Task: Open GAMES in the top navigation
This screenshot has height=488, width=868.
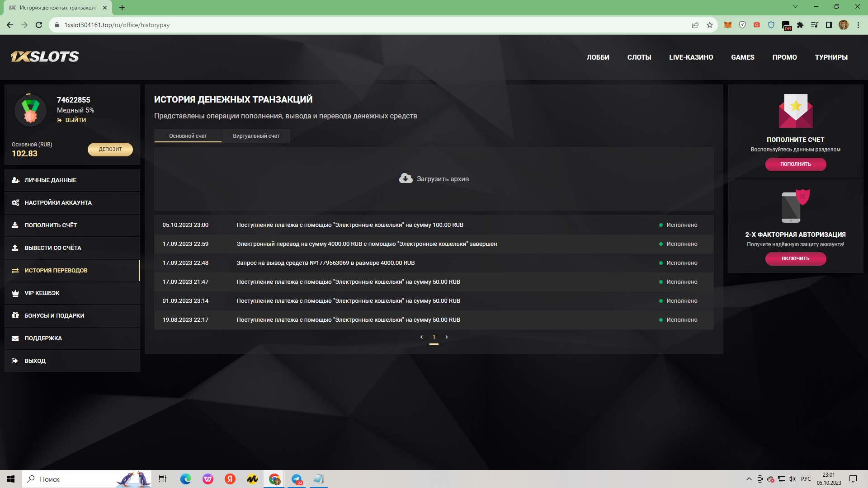Action: (743, 57)
